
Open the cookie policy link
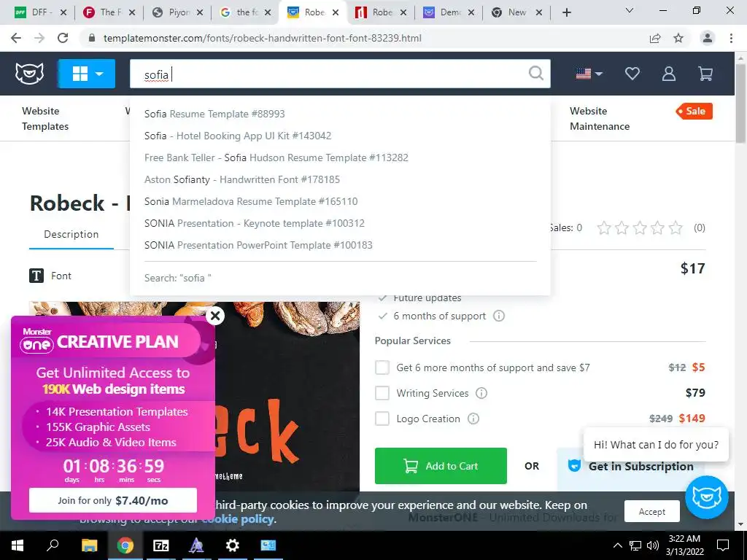(239, 519)
